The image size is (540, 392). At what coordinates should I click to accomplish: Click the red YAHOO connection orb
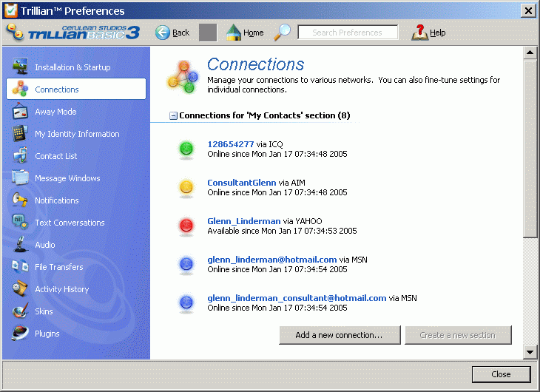186,226
